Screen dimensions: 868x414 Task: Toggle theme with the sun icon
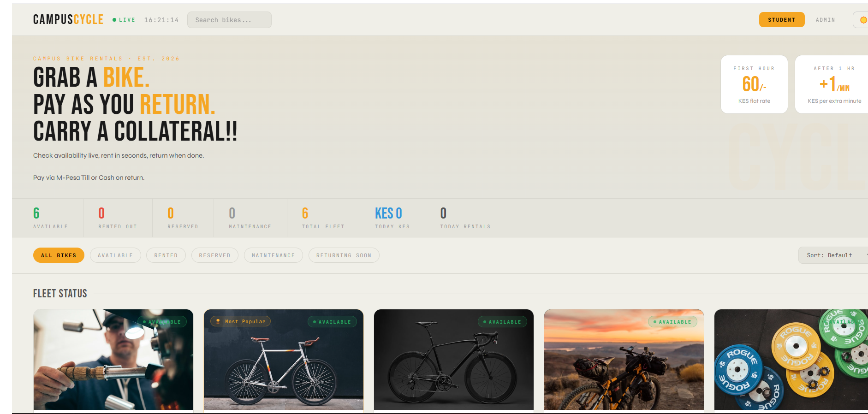tap(862, 20)
